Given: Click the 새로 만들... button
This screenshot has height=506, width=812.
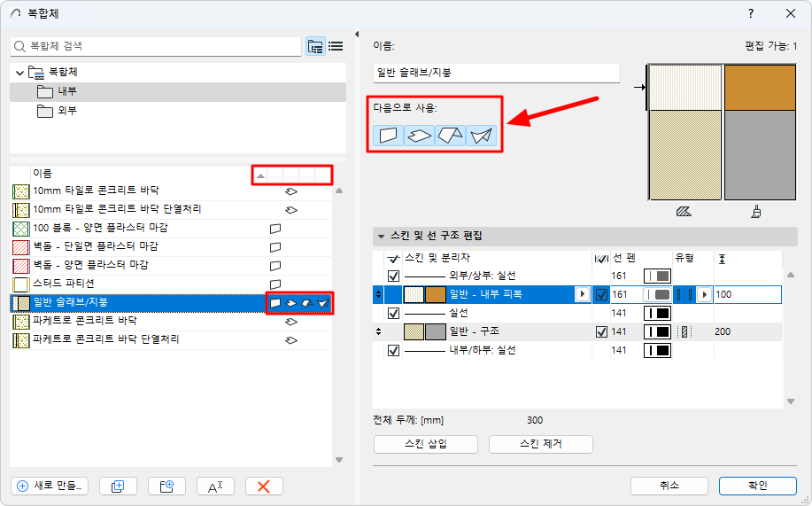Looking at the screenshot, I should coord(50,487).
